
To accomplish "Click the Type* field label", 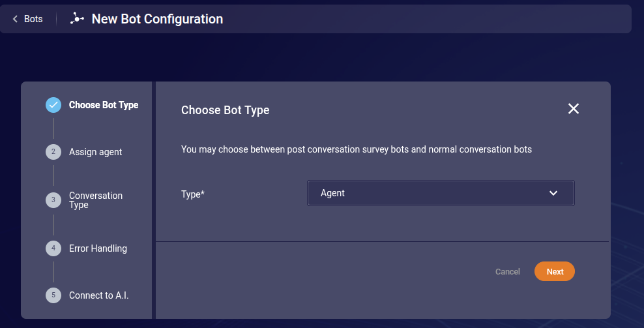I will (193, 194).
